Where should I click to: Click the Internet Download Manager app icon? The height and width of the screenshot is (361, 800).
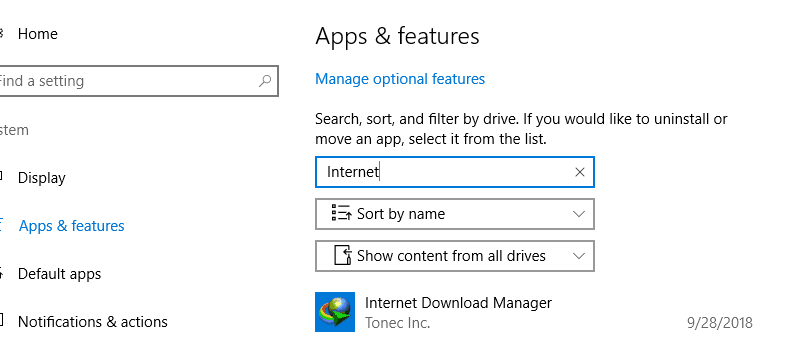(335, 312)
